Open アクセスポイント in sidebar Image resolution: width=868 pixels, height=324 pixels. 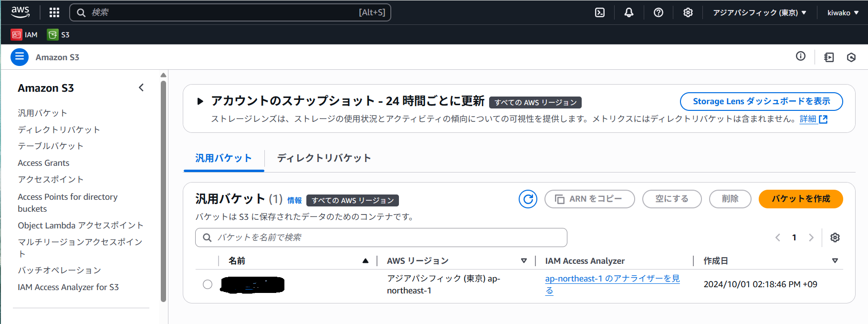tap(51, 179)
